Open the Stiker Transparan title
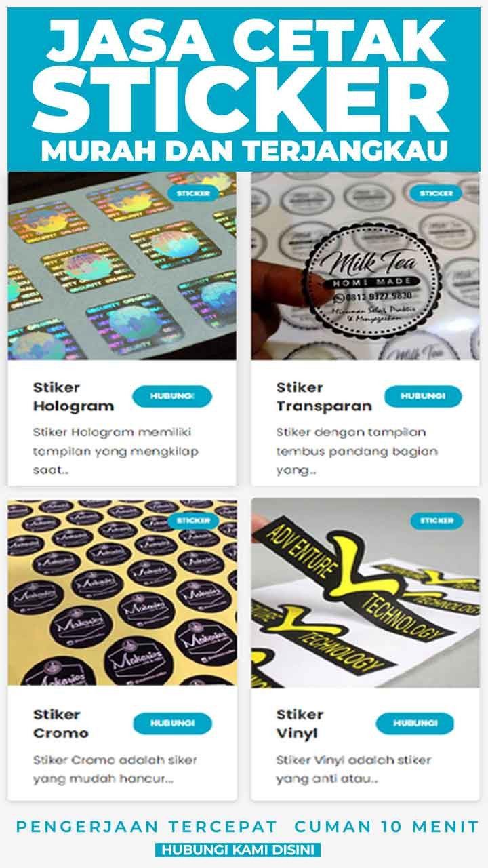Viewport: 488px width, 868px height. [x=324, y=397]
